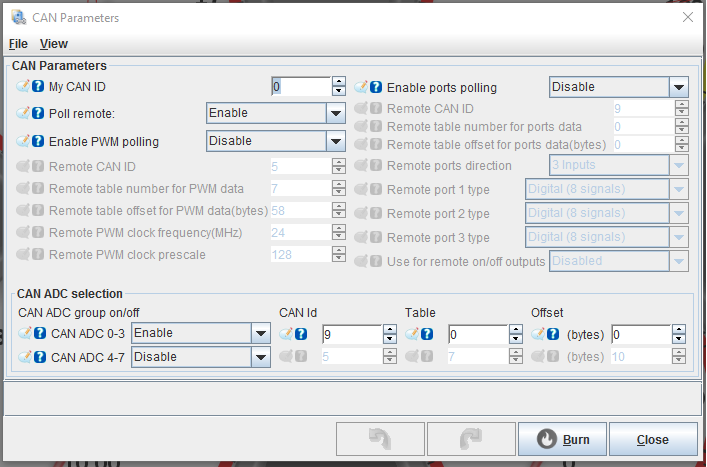Click the help icon for My CAN ID
The height and width of the screenshot is (467, 707).
coord(39,86)
